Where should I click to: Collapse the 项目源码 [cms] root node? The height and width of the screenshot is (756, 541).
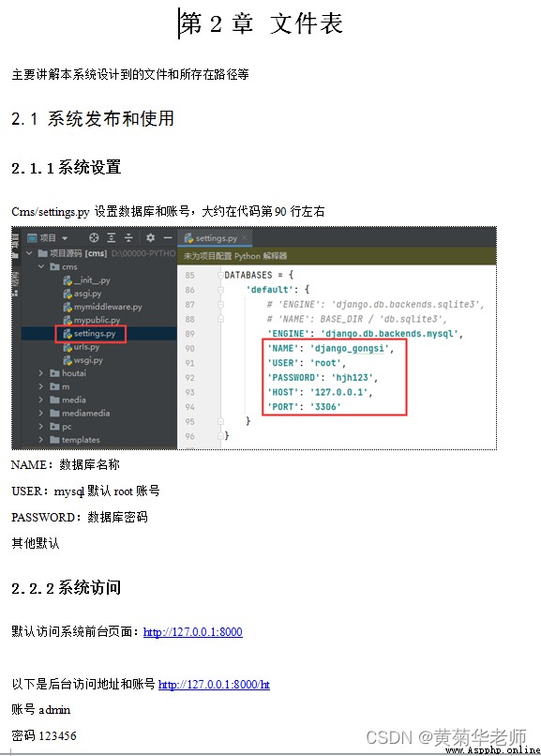point(29,253)
